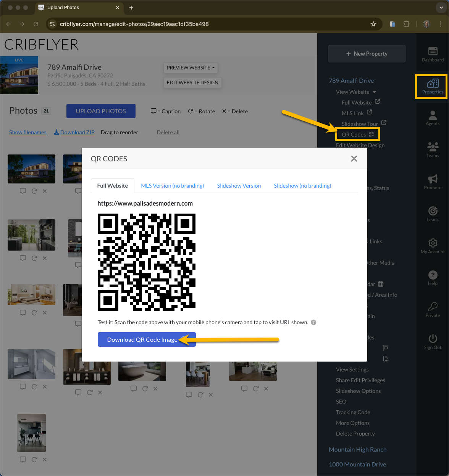
Task: Rotate the bathtub photo
Action: (x=145, y=389)
